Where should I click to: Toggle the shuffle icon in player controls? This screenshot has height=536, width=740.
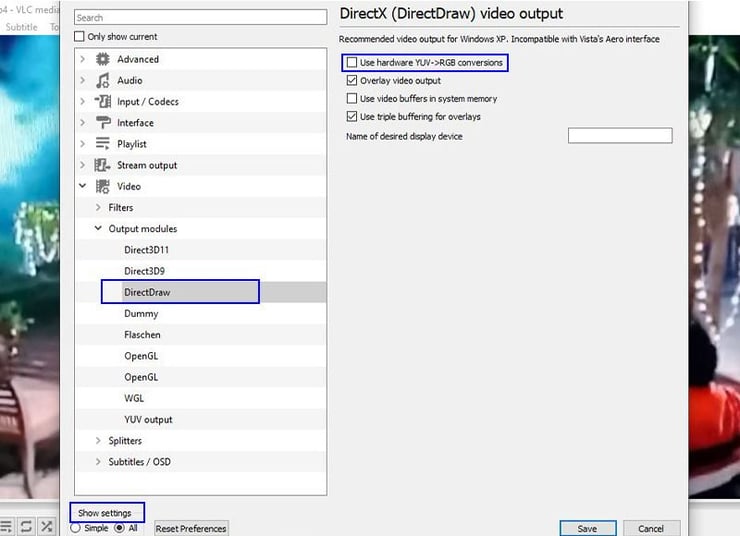coord(46,526)
